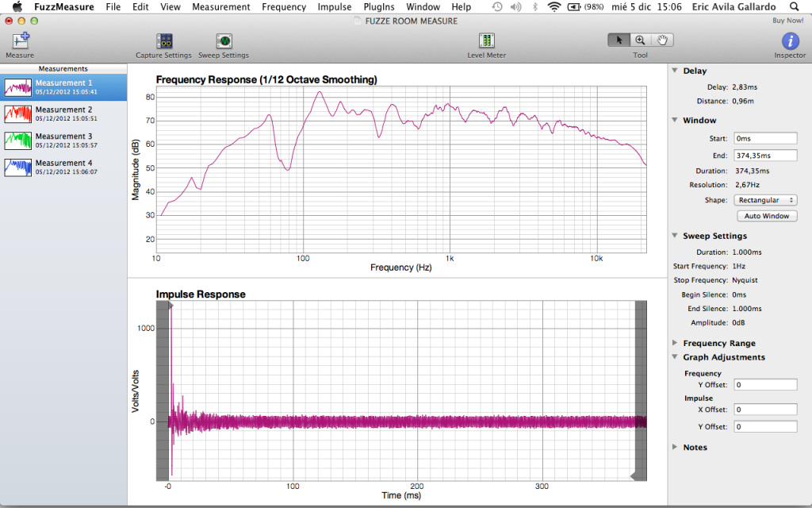This screenshot has width=812, height=508.
Task: Open Spotlight search in the menu bar
Action: point(795,7)
